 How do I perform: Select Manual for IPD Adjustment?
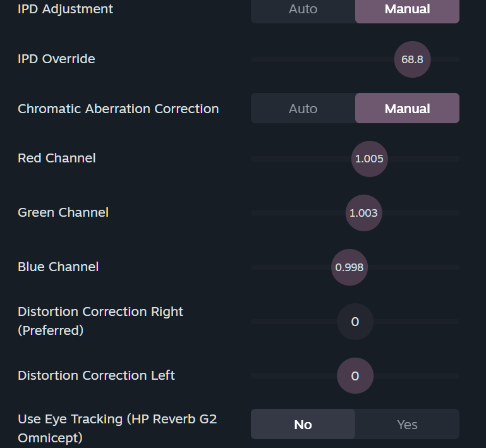point(407,9)
